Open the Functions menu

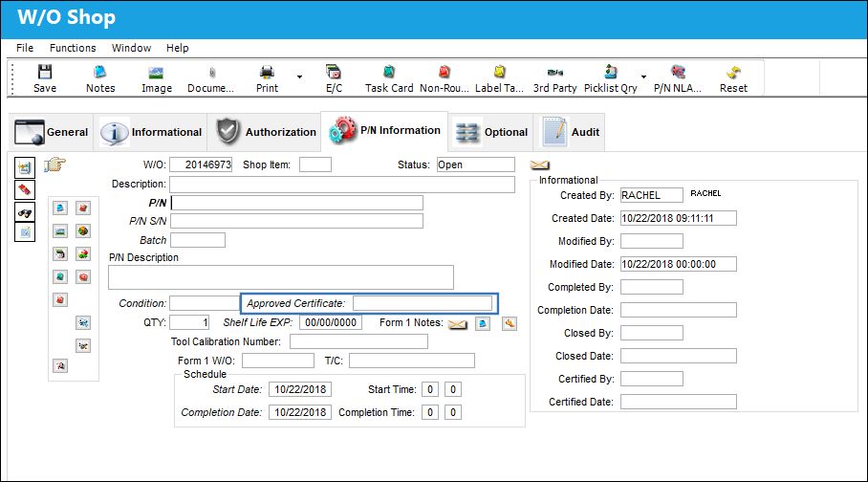point(73,48)
